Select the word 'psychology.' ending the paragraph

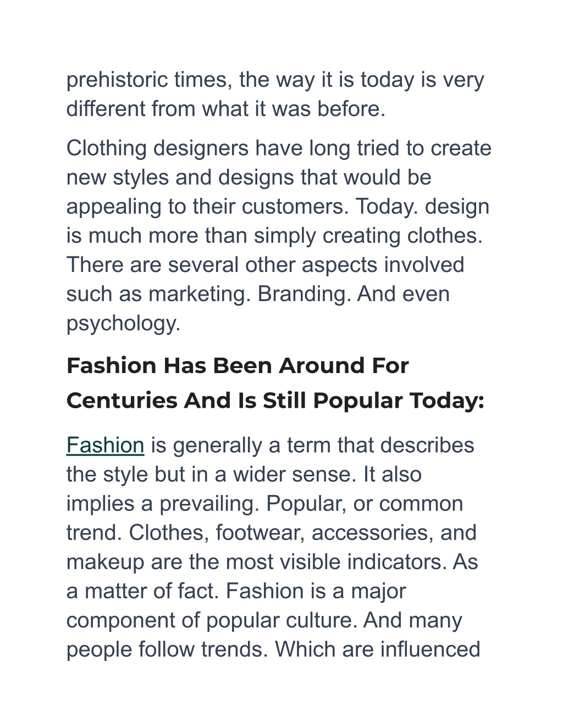point(123,323)
